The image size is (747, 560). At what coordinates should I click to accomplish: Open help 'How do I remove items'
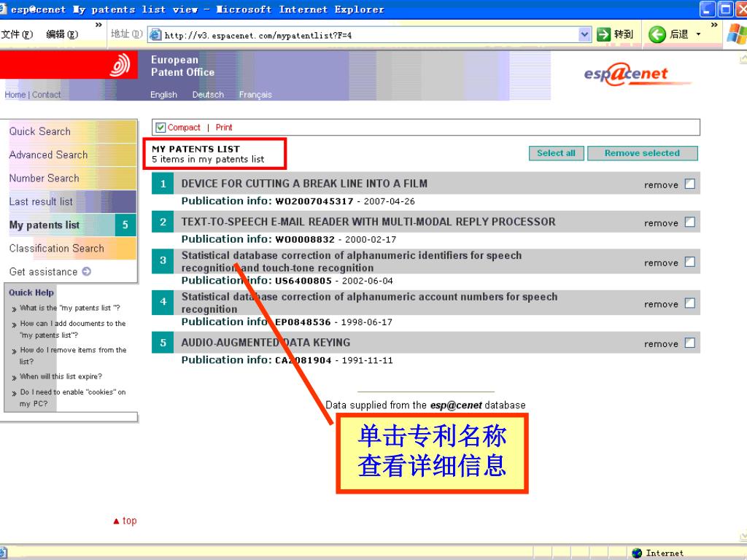[73, 356]
